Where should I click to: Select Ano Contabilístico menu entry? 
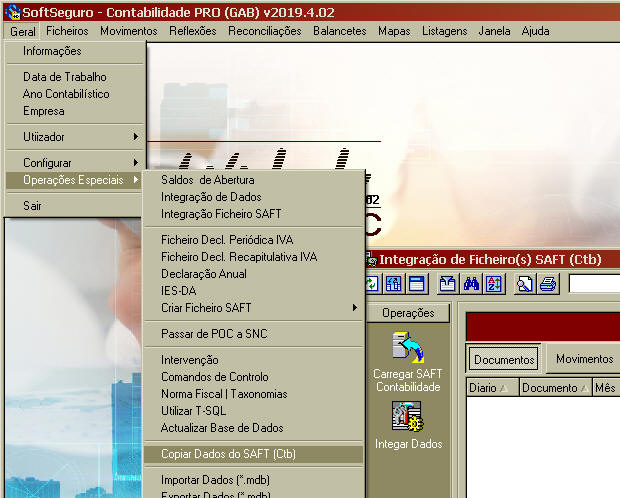pyautogui.click(x=74, y=94)
